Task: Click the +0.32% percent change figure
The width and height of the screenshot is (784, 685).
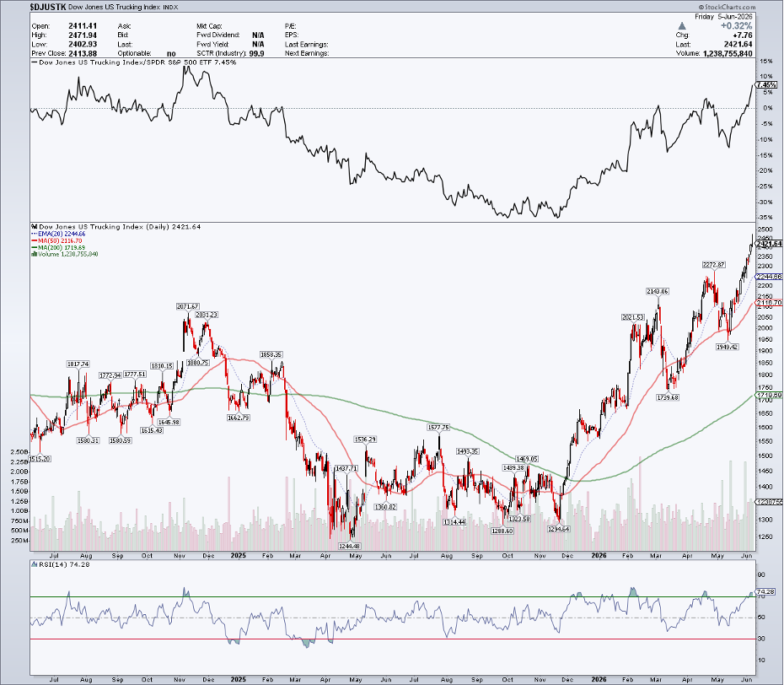Action: 736,25
